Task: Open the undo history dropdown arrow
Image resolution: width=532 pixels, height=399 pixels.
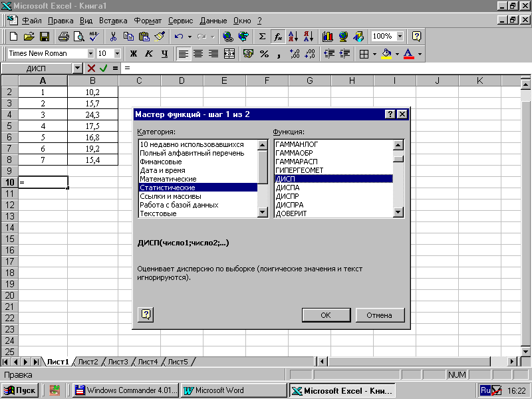Action: 190,37
